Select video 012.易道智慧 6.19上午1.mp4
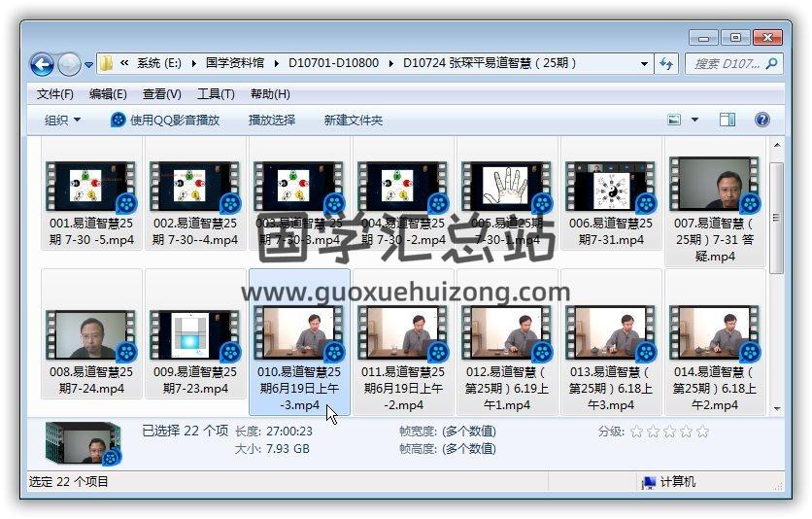 (507, 342)
